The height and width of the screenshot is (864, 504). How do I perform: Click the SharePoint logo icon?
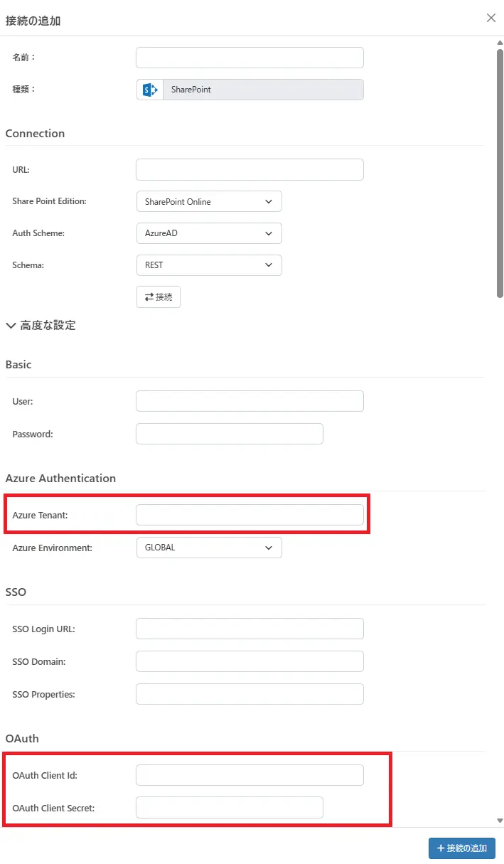coord(150,90)
